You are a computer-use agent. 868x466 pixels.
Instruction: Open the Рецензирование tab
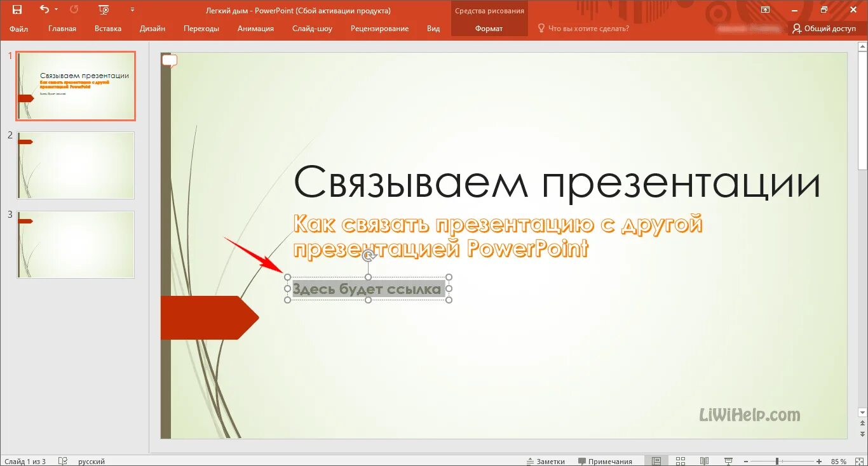(379, 29)
